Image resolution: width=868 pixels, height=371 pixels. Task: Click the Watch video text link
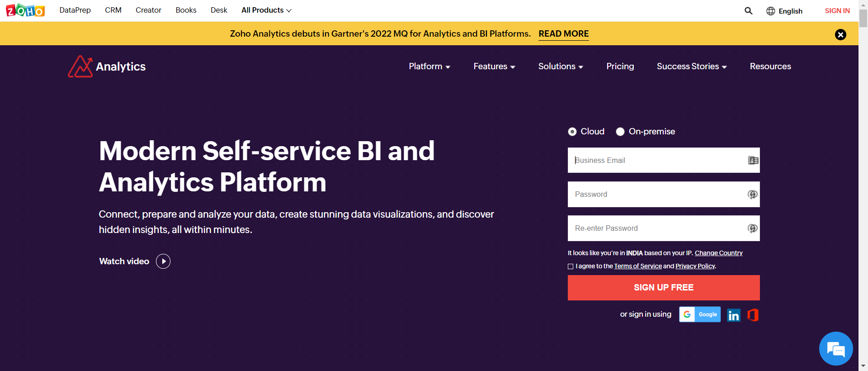[124, 261]
